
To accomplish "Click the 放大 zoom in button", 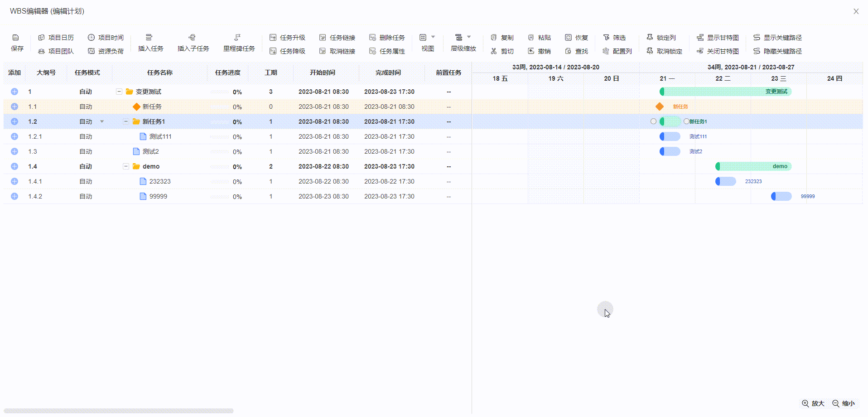I will (813, 403).
